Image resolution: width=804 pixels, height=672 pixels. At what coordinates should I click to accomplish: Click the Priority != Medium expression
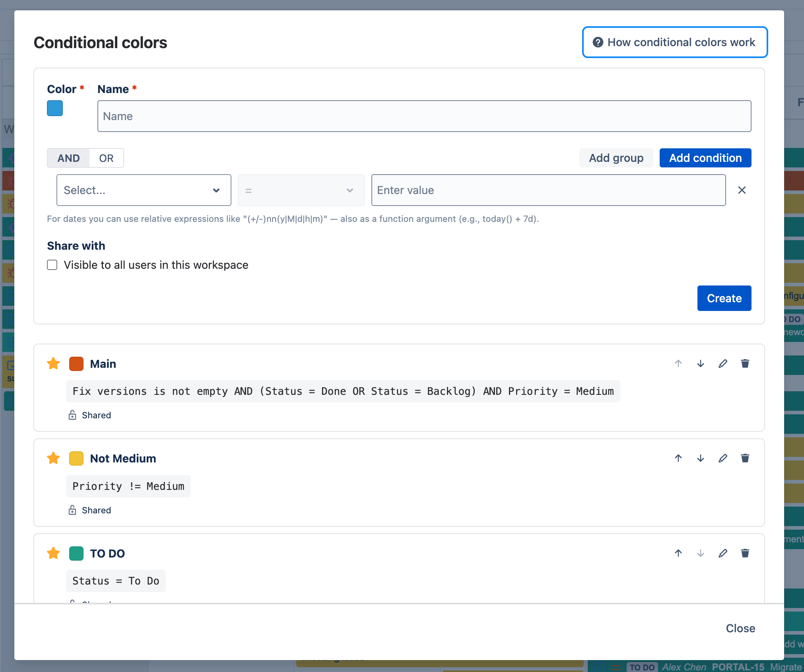[x=128, y=486]
